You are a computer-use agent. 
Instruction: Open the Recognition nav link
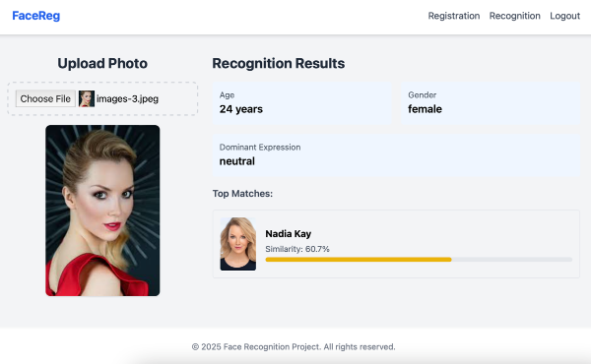tap(514, 16)
